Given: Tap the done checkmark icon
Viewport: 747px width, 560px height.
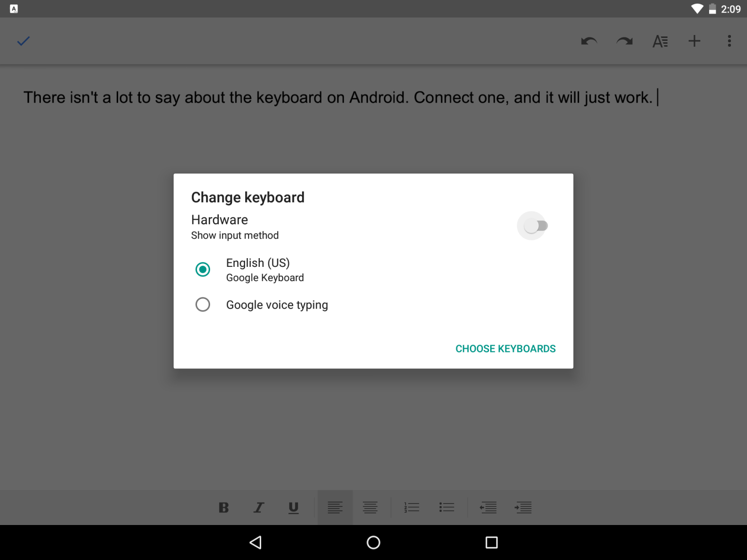Looking at the screenshot, I should click(x=23, y=41).
